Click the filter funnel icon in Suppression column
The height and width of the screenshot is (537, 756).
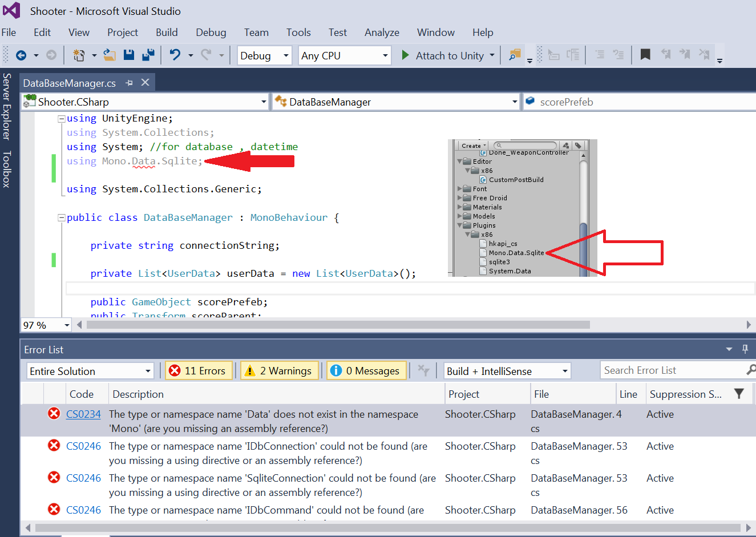pyautogui.click(x=739, y=394)
